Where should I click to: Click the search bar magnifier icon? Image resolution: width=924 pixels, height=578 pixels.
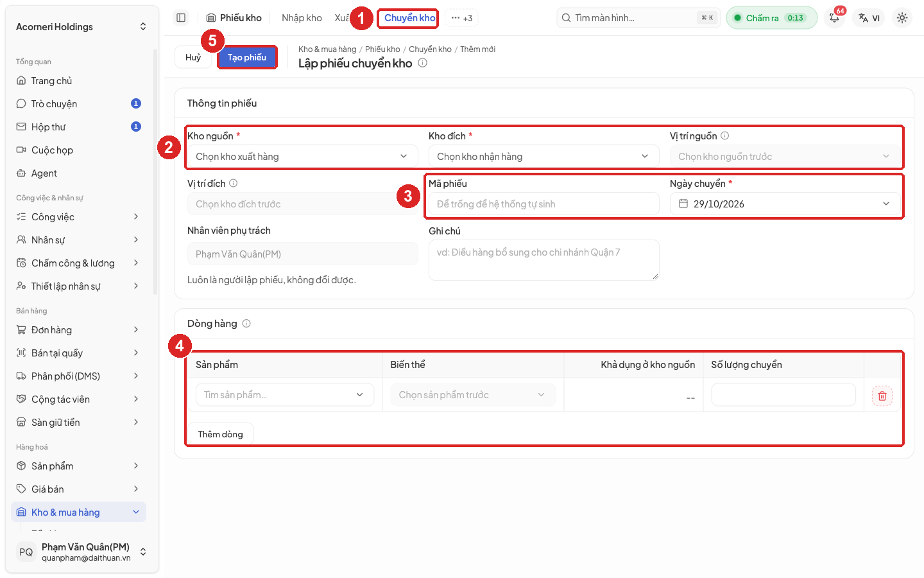[566, 18]
